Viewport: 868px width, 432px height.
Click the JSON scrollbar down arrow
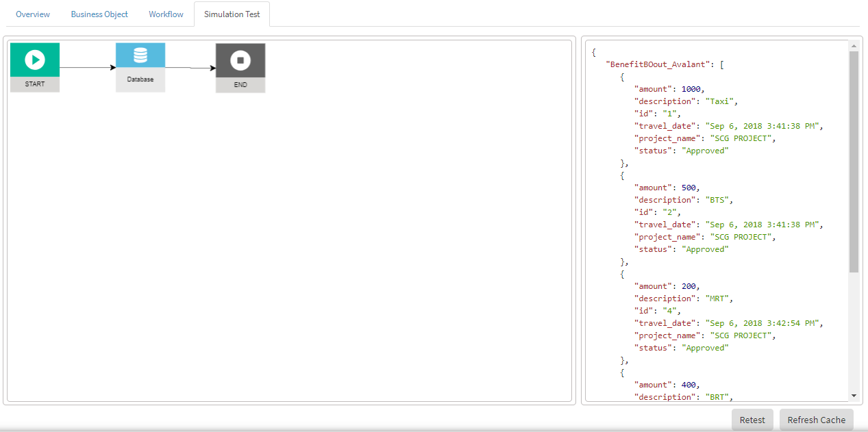854,395
